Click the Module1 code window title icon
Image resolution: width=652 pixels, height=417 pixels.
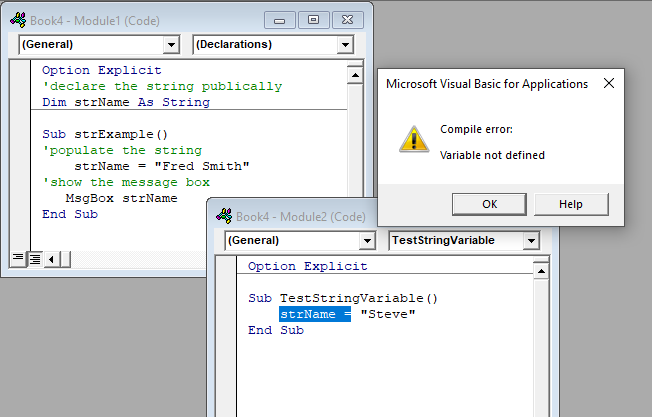point(19,20)
